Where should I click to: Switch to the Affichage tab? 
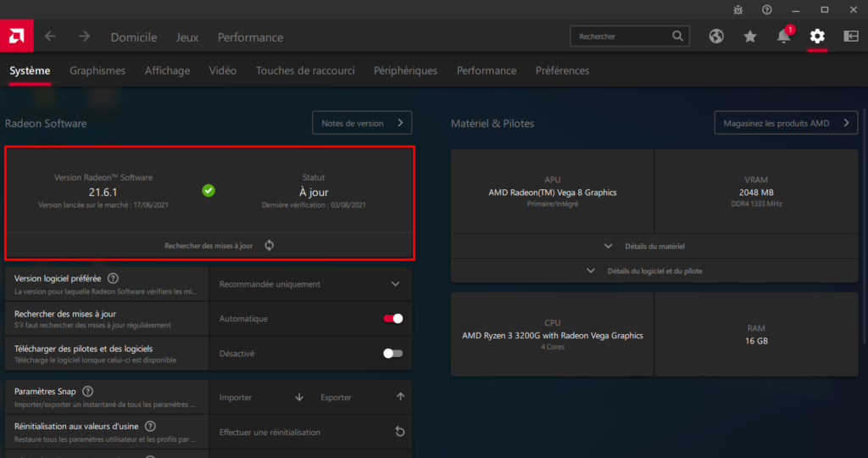(167, 70)
